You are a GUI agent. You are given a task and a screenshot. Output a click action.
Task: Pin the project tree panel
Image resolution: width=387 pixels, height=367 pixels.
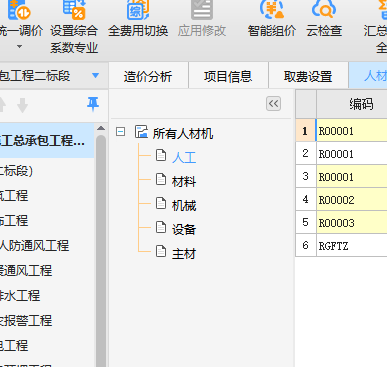[x=93, y=104]
